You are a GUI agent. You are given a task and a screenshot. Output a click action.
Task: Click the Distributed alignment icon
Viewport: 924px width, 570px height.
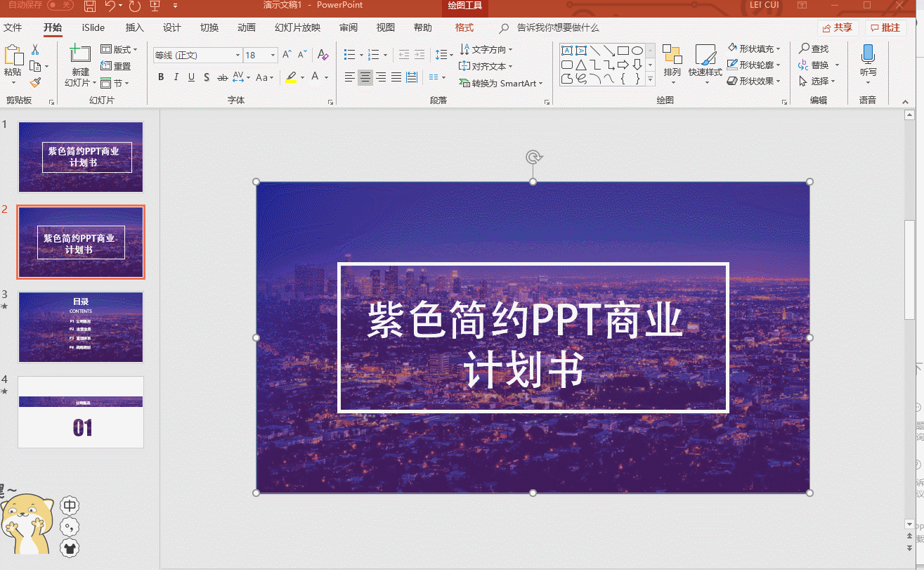pos(412,77)
